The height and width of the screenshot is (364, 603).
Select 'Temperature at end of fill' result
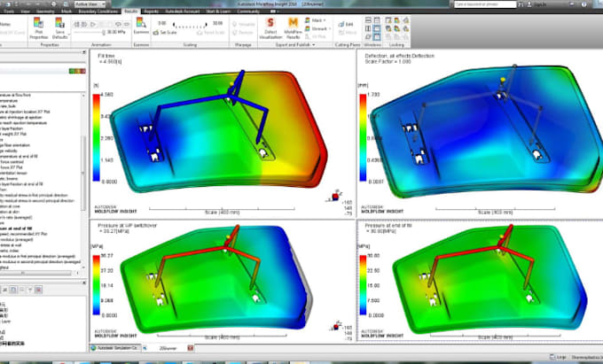(19, 156)
